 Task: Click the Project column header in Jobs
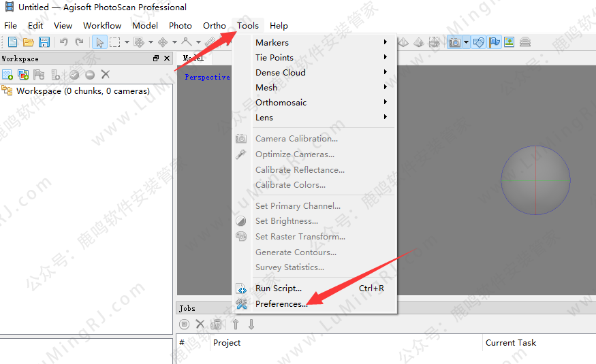(x=346, y=343)
